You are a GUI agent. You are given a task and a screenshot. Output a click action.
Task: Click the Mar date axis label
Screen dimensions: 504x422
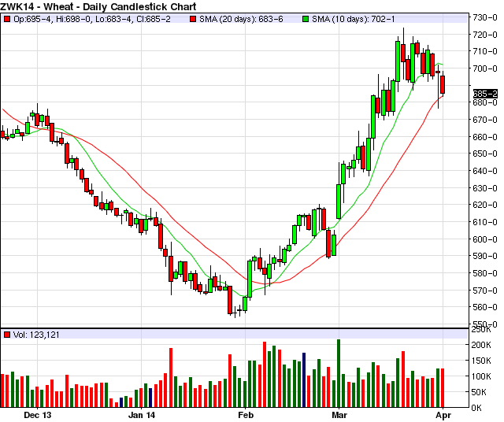pos(339,415)
